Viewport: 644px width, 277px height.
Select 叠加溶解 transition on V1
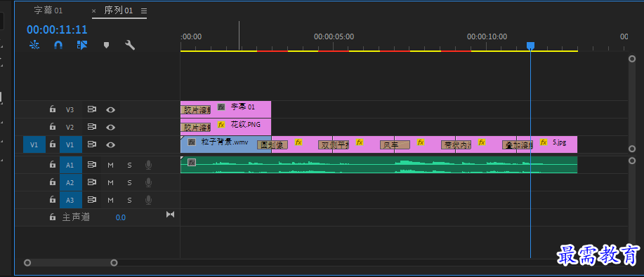[518, 145]
